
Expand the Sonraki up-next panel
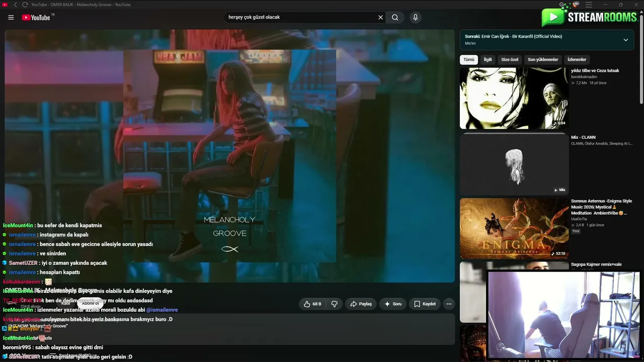[x=625, y=40]
